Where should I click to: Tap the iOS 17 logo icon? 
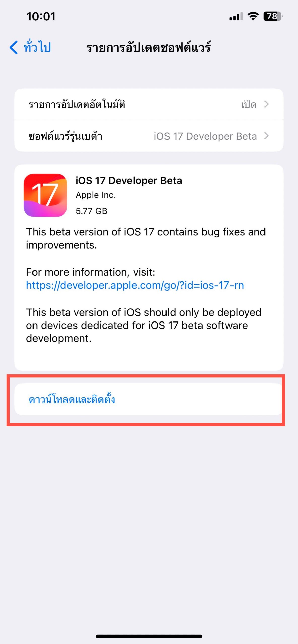point(45,195)
